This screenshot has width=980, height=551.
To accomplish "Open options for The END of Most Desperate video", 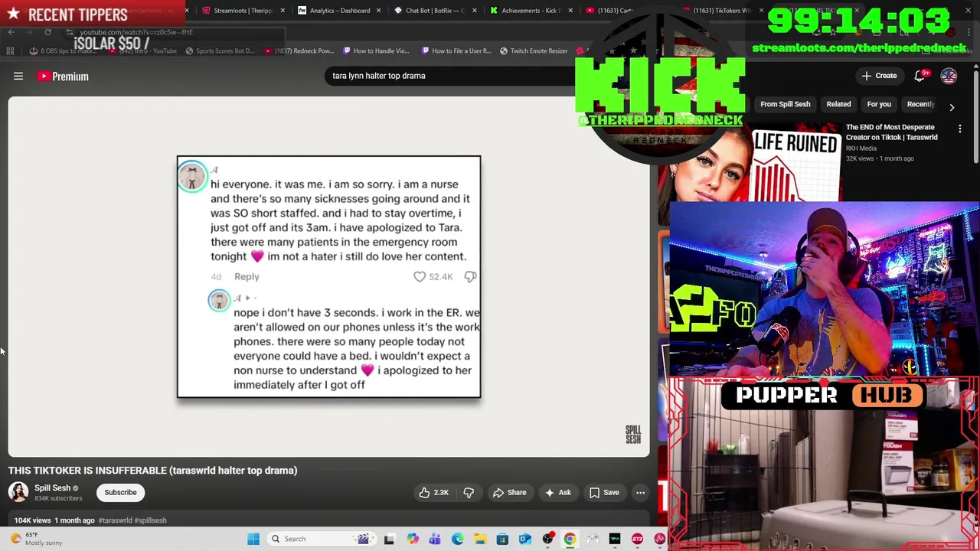I will coord(959,129).
